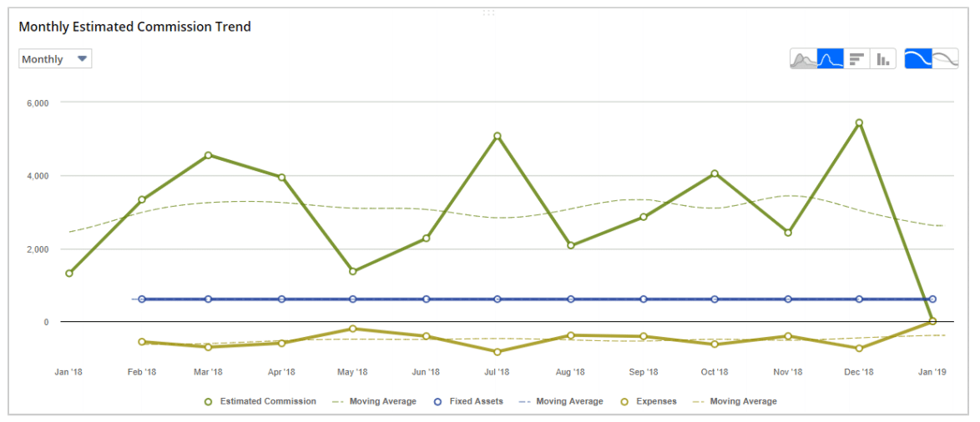Click the Jul '18 Estimated Commission data point
980x422 pixels.
(x=498, y=136)
